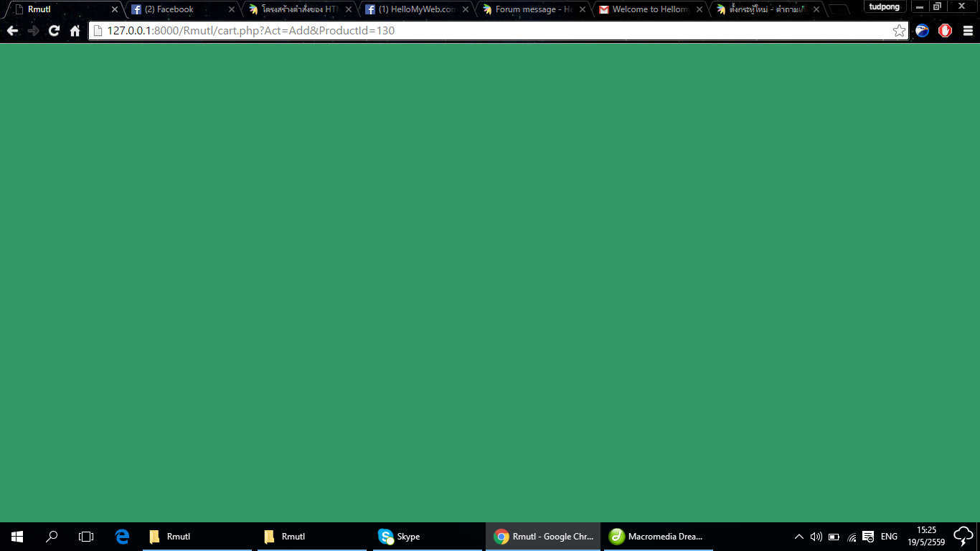Close the Welcome to Hellom tab

click(x=699, y=9)
